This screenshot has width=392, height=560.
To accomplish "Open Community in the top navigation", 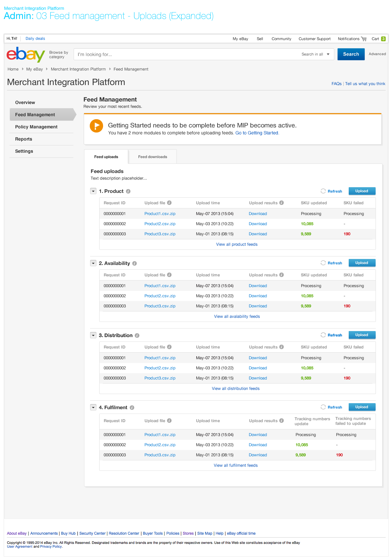I will click(281, 39).
